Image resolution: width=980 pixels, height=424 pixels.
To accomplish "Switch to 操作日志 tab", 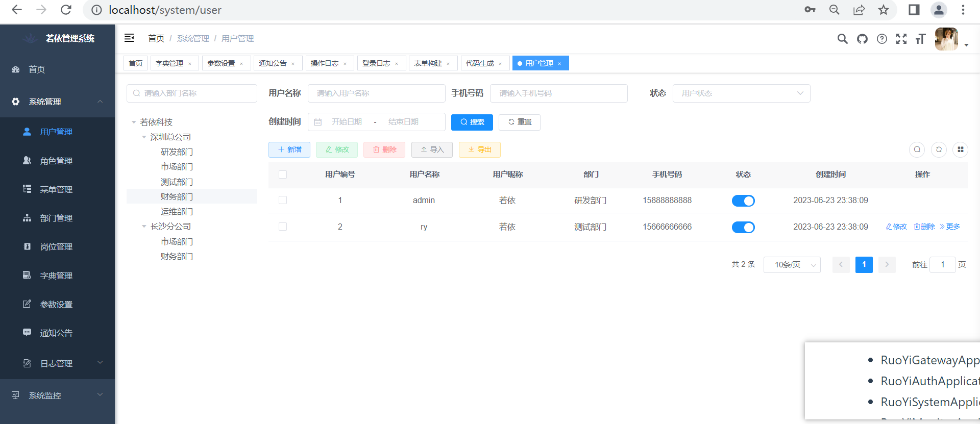I will click(x=329, y=63).
